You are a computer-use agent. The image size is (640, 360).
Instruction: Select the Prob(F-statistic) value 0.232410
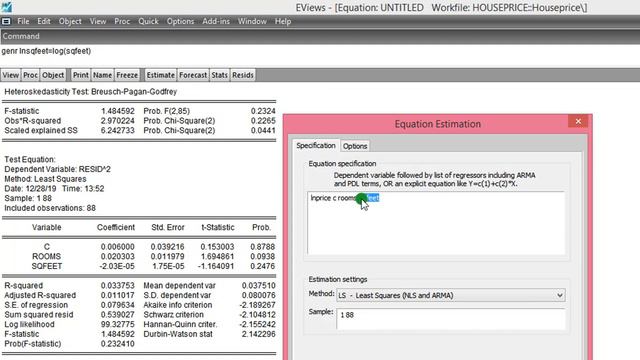tap(118, 344)
